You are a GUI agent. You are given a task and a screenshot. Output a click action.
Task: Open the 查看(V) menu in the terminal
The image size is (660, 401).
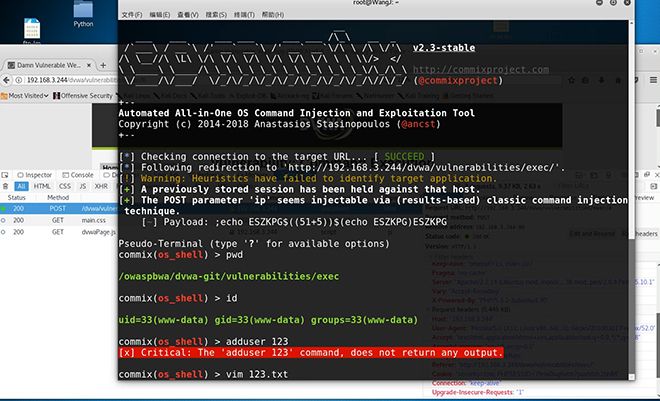[x=188, y=15]
